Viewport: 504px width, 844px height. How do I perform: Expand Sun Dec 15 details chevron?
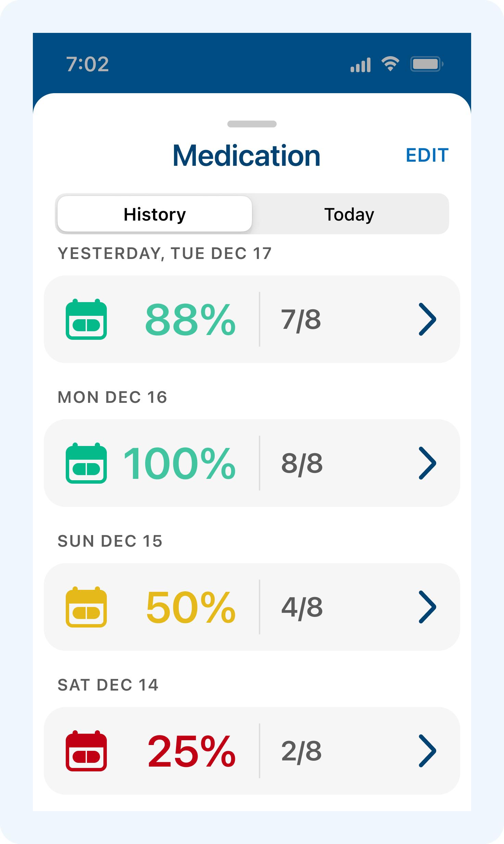click(427, 607)
